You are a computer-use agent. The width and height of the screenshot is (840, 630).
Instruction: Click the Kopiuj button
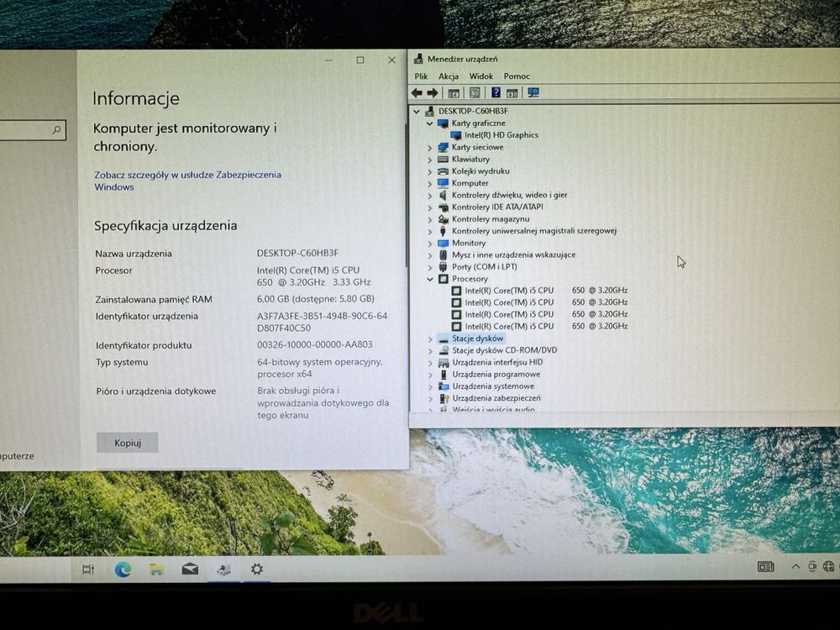click(128, 443)
